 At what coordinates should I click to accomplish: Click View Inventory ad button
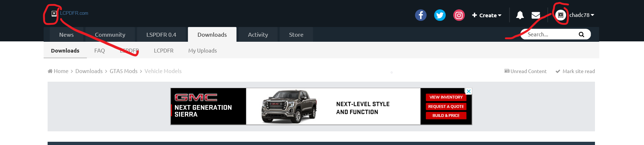click(446, 97)
